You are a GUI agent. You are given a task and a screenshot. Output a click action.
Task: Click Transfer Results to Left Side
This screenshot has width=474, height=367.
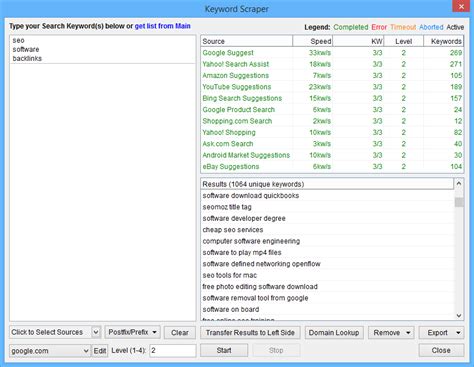(x=250, y=332)
